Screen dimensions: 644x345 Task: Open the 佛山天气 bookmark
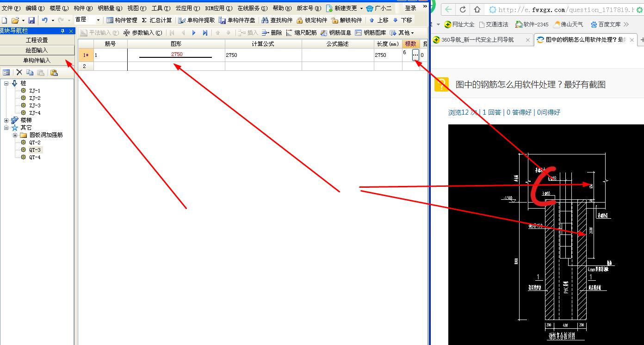point(568,25)
